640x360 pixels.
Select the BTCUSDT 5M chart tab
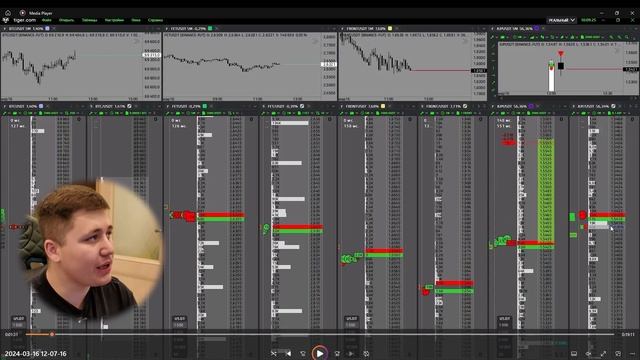(25, 29)
